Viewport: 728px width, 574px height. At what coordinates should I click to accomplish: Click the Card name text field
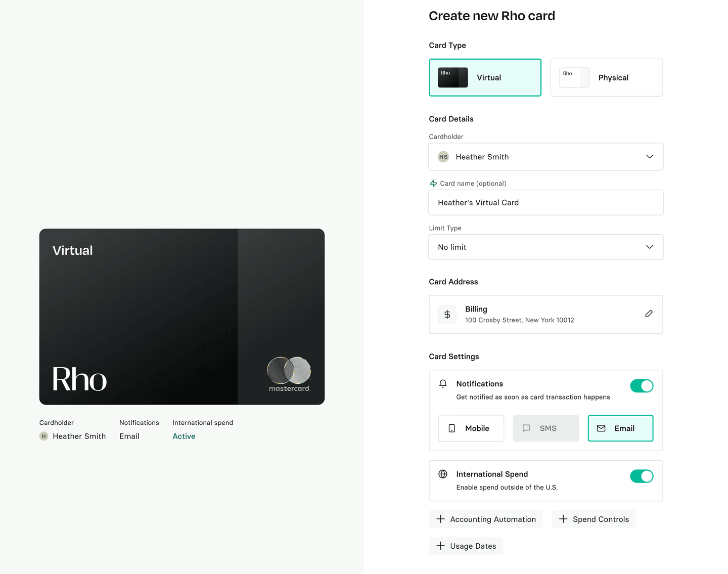[545, 203]
